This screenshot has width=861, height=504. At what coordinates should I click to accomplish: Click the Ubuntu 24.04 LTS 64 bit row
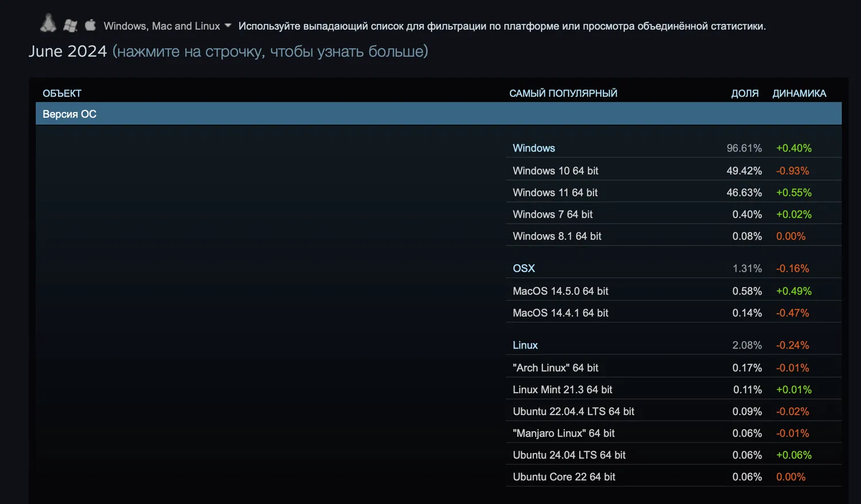(674, 455)
